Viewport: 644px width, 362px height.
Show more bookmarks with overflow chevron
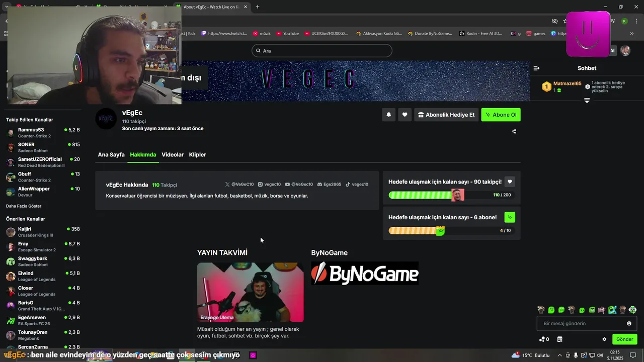pos(632,34)
